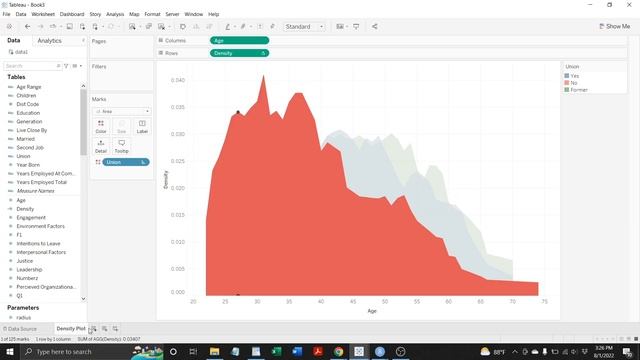Click the Density pill on Rows shelf
640x360 pixels.
(x=239, y=53)
